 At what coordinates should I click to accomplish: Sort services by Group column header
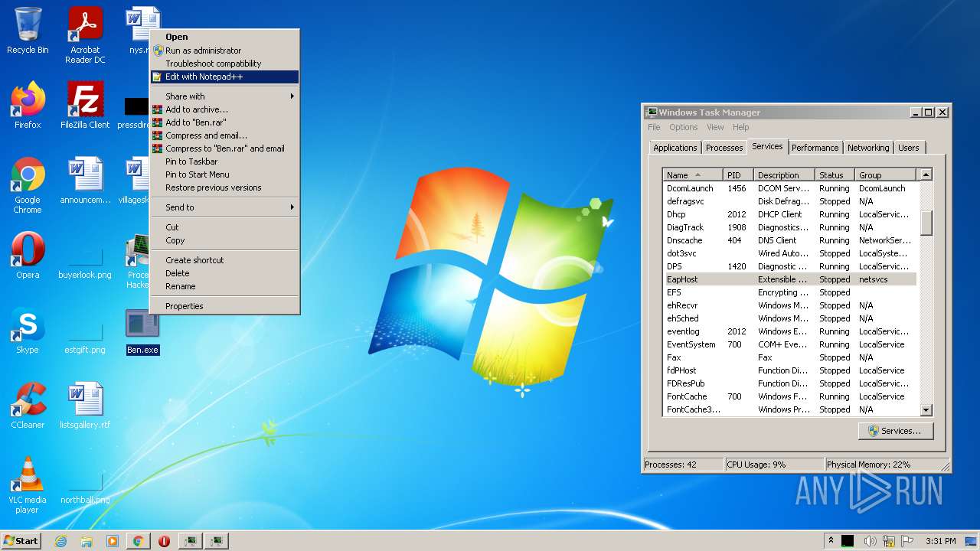(x=886, y=175)
